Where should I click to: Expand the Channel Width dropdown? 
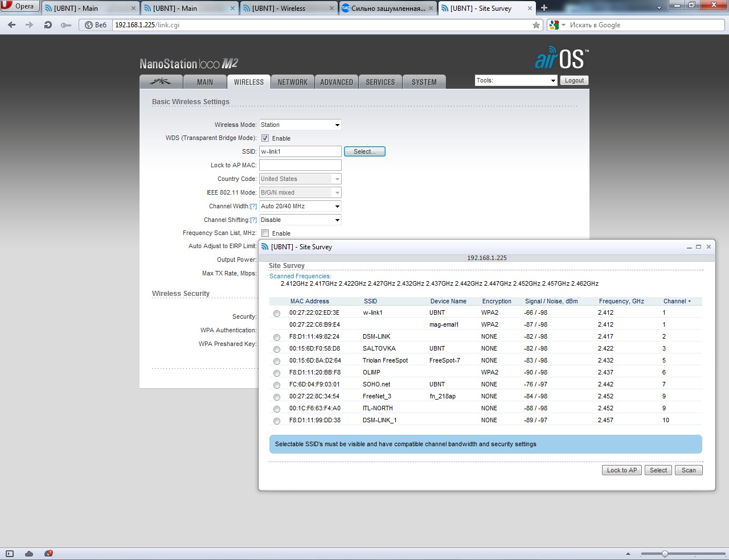point(300,206)
